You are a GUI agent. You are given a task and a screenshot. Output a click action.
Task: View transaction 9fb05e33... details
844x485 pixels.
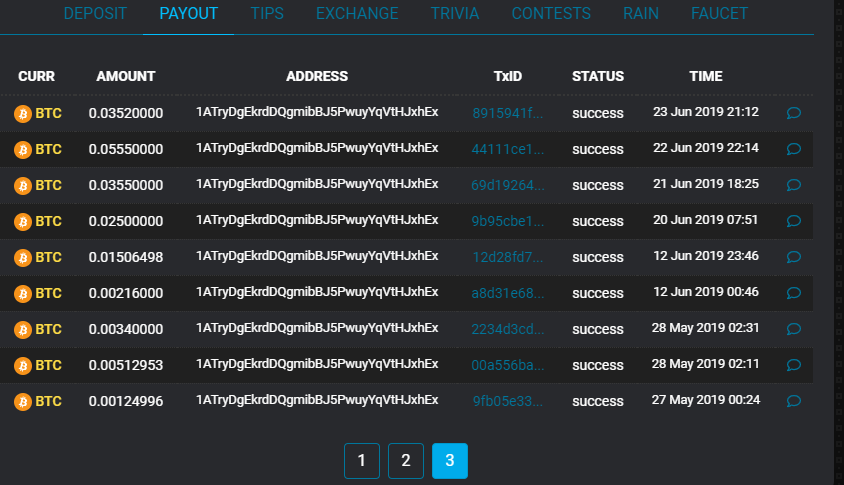(508, 401)
